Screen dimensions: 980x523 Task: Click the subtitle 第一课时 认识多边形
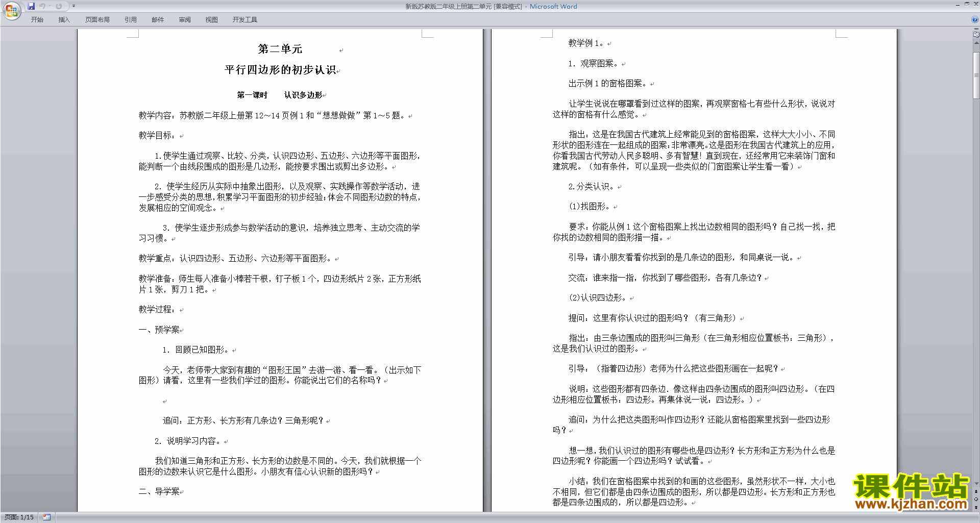click(280, 95)
